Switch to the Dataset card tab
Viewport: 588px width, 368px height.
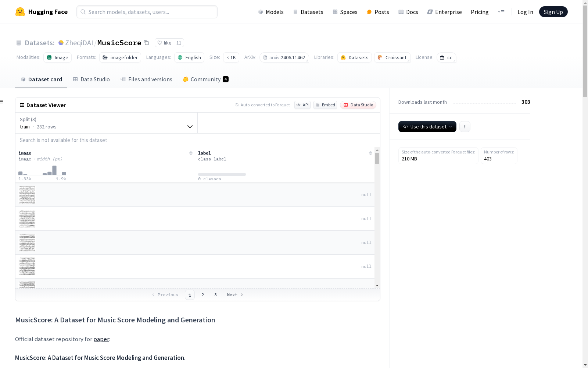tap(41, 79)
